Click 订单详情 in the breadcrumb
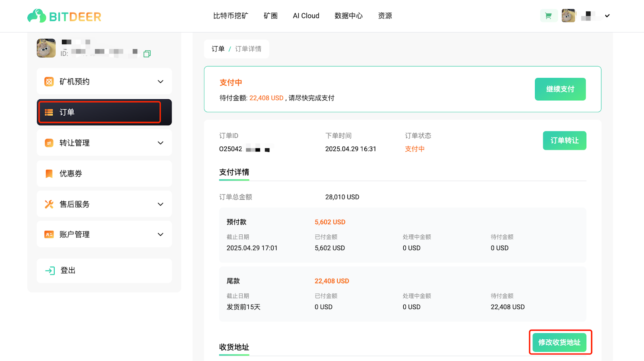 248,49
